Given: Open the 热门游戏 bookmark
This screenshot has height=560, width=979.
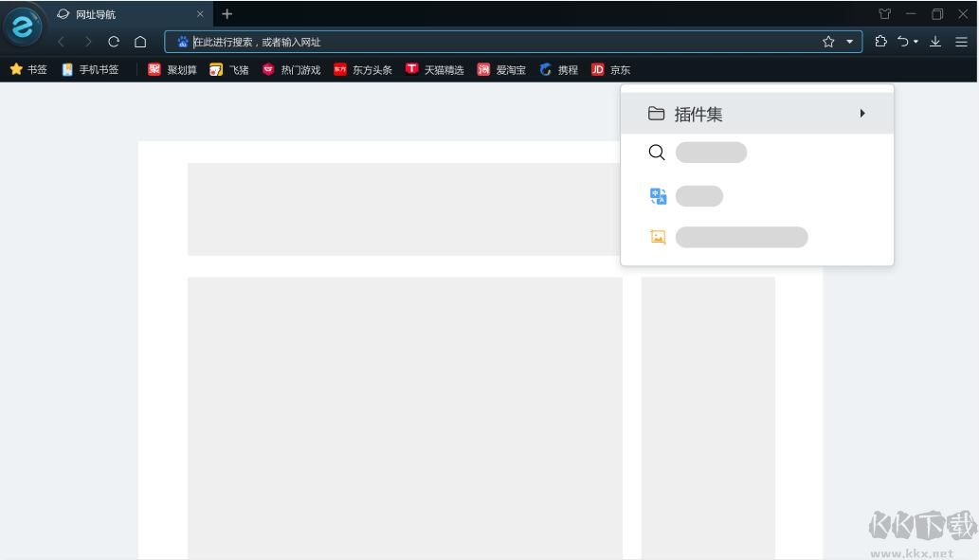Looking at the screenshot, I should click(292, 69).
